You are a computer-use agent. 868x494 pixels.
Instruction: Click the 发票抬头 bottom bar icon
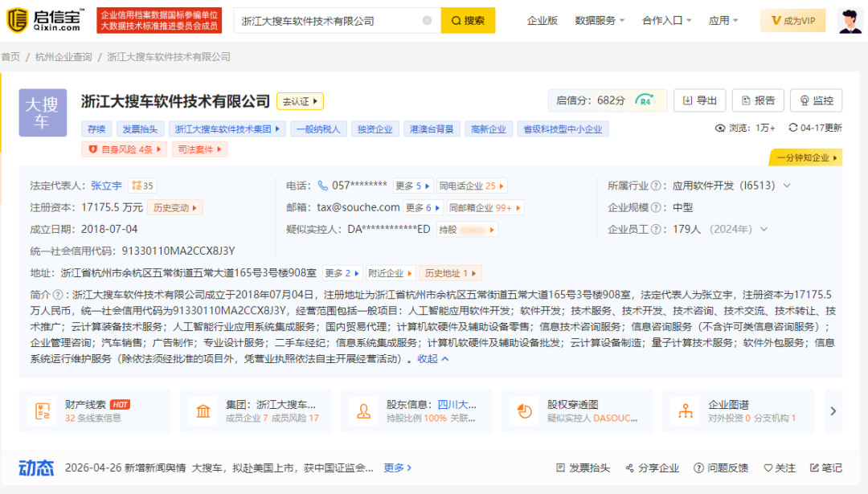[560, 468]
